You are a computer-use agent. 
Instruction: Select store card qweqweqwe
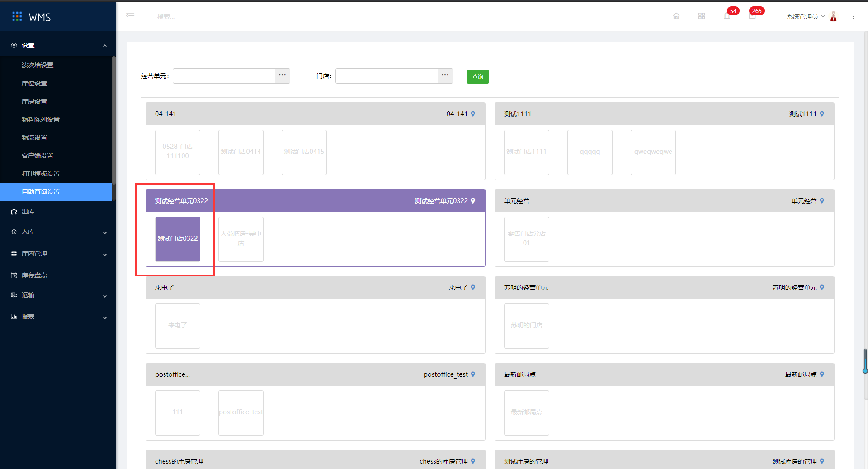[653, 152]
